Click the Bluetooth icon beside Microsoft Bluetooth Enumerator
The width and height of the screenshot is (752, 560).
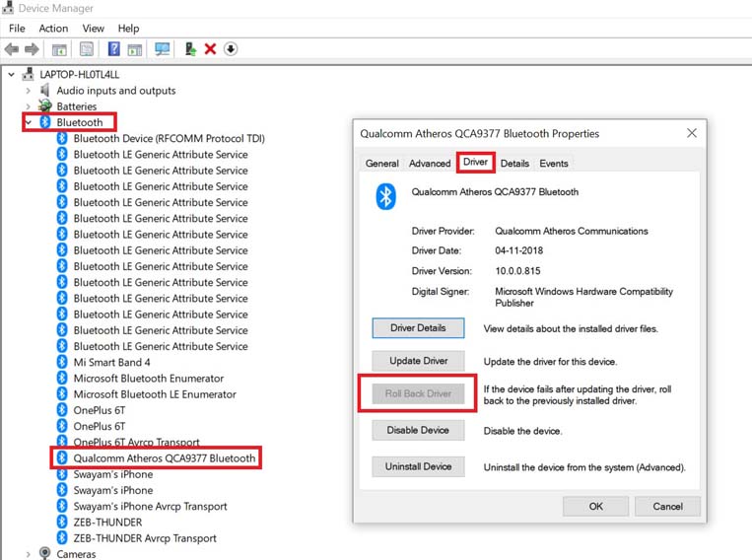[x=62, y=378]
